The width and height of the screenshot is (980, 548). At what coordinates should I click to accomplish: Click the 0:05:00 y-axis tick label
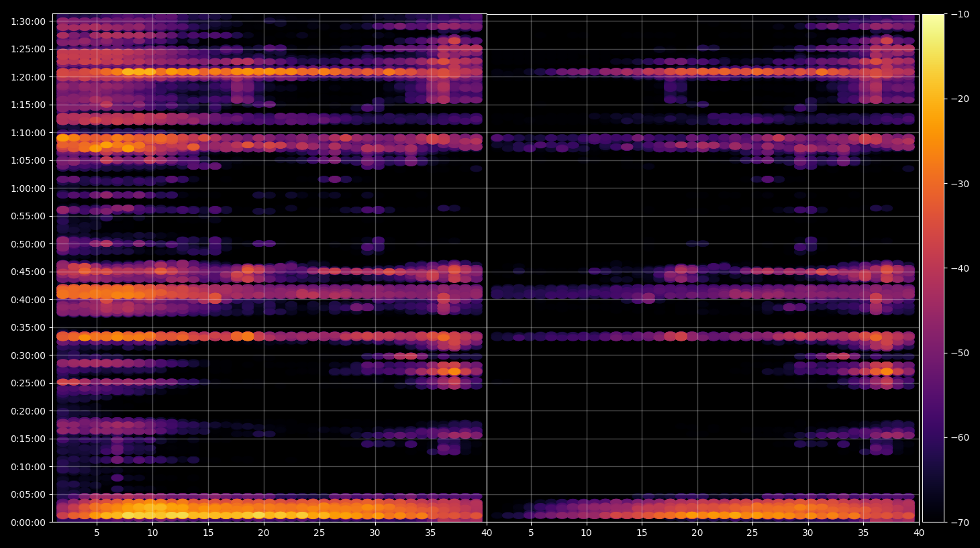click(28, 494)
